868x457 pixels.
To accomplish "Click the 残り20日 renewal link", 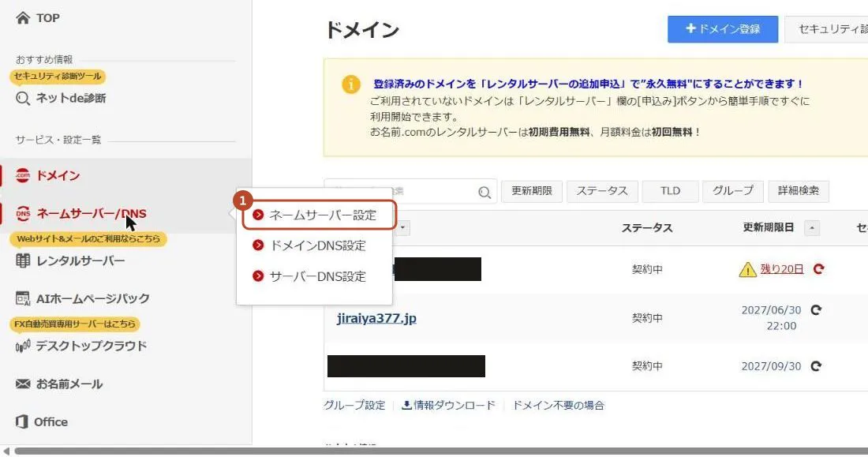I will pos(782,268).
